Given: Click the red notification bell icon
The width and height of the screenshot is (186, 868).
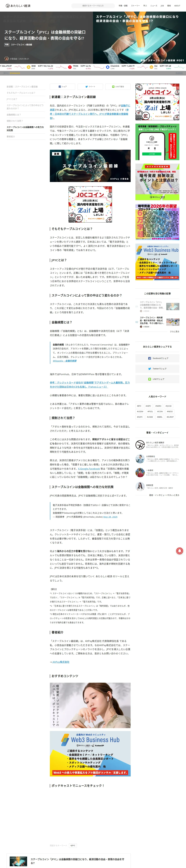Looking at the screenshot, I should coord(180,551).
